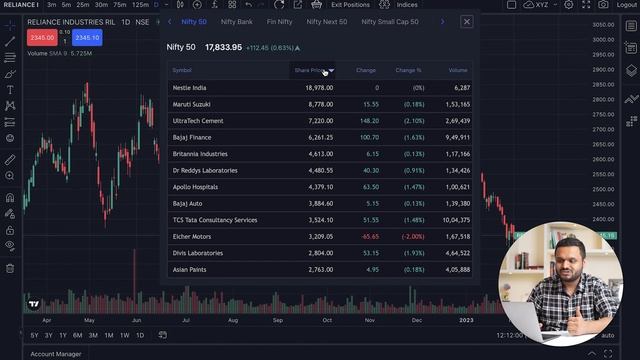Screen dimensions: 640x360
Task: Select the 75m interval
Action: [x=120, y=5]
